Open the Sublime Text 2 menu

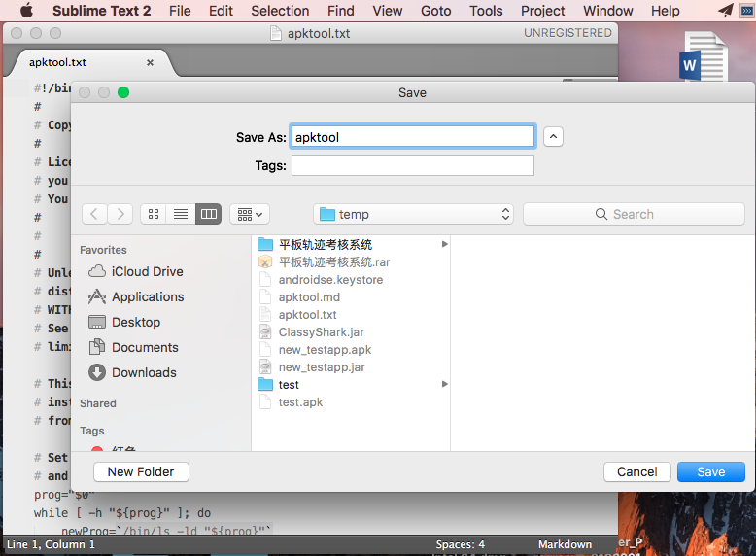101,11
